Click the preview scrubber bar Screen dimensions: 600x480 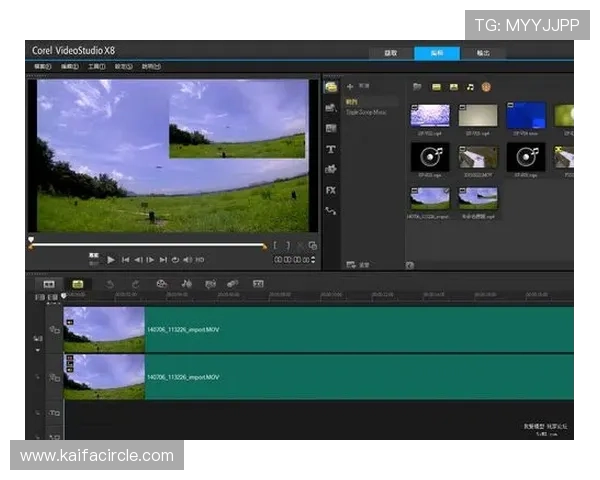coord(148,243)
